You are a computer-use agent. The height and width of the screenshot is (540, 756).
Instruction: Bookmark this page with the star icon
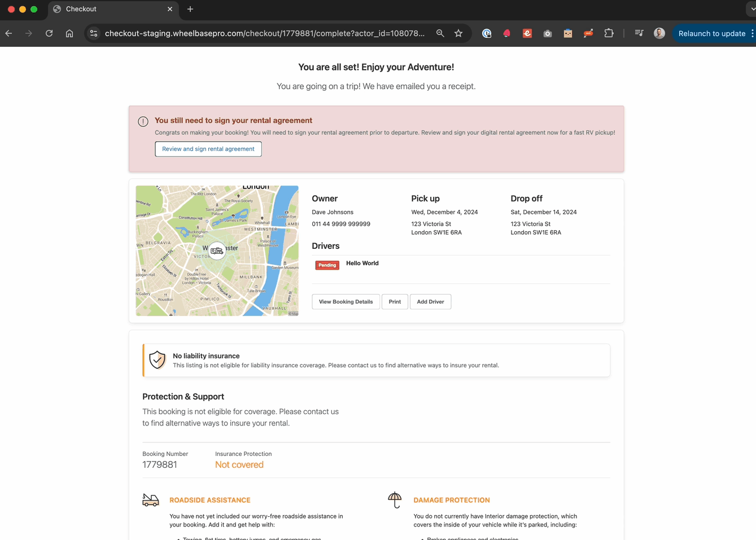coord(458,33)
